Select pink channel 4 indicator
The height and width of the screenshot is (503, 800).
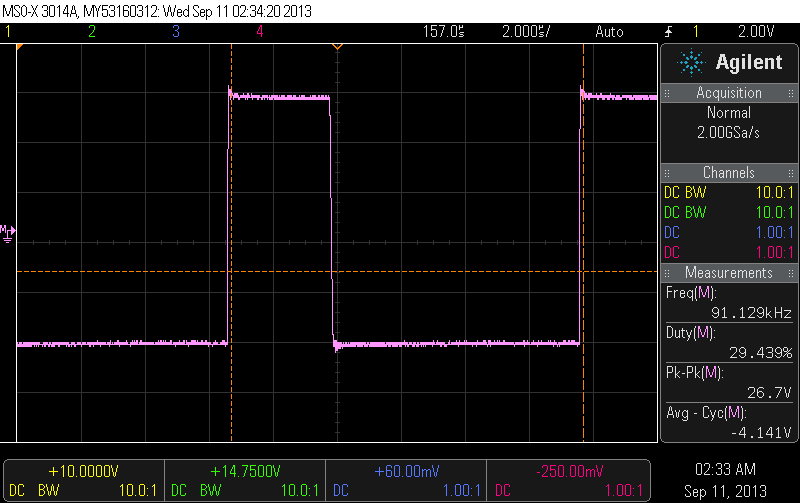click(x=260, y=32)
